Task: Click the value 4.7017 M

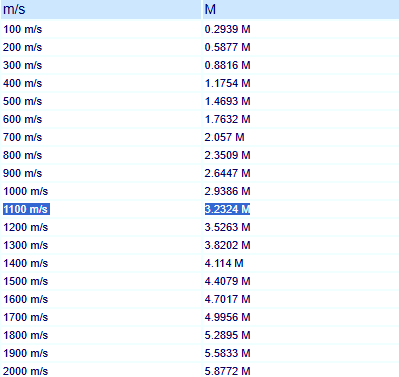Action: coord(227,299)
